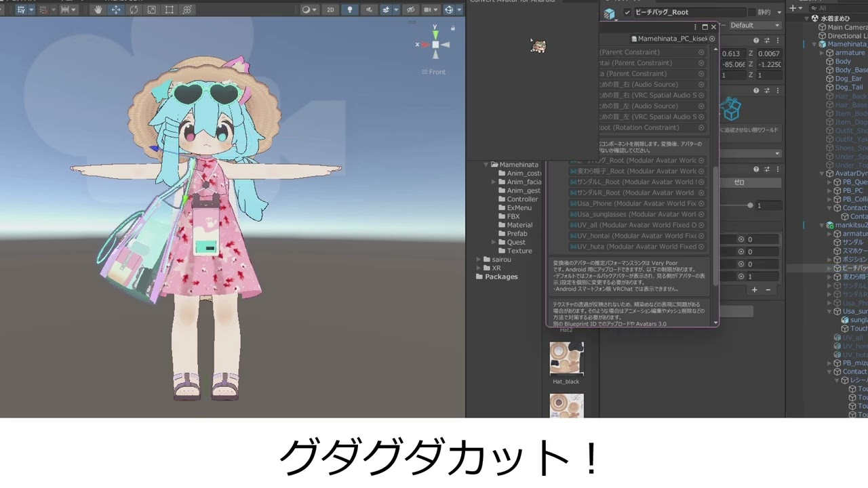
Task: Select the Rect transform tool
Action: click(x=169, y=9)
